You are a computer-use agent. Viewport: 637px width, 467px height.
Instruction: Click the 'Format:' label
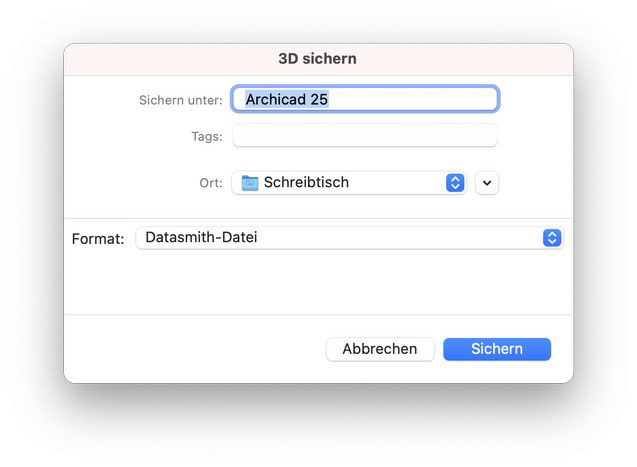point(98,239)
